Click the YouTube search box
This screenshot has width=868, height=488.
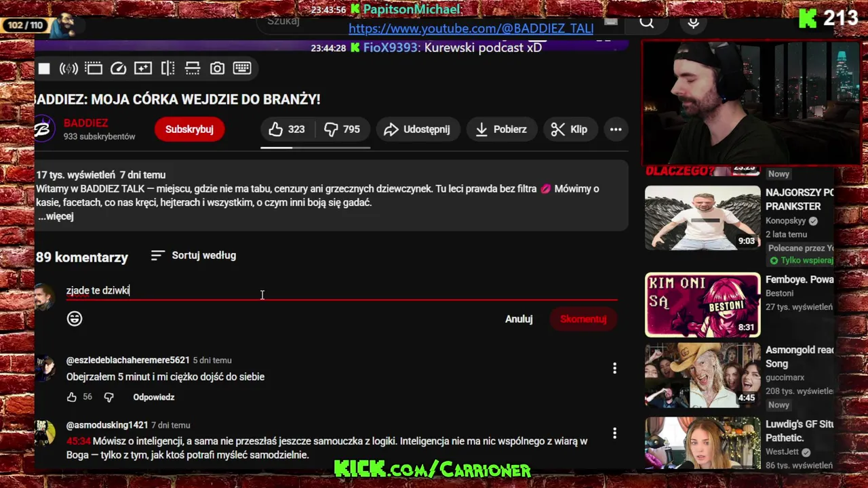pyautogui.click(x=441, y=22)
